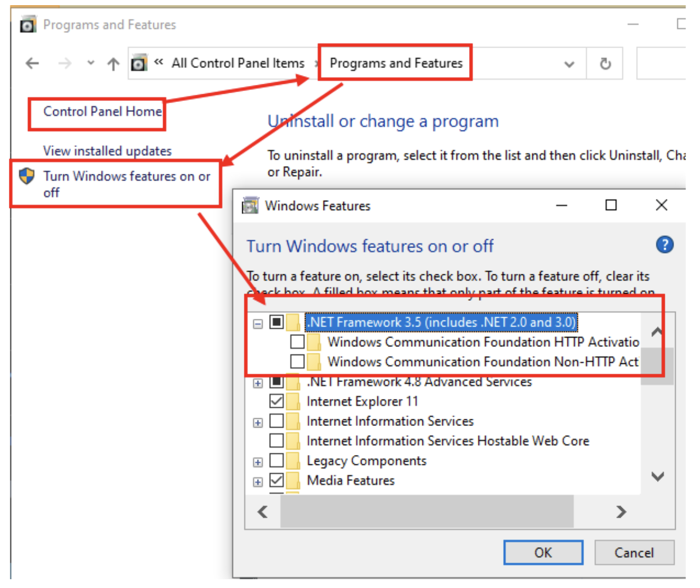
Task: Enable the Internet Information Services checkbox
Action: (x=277, y=421)
